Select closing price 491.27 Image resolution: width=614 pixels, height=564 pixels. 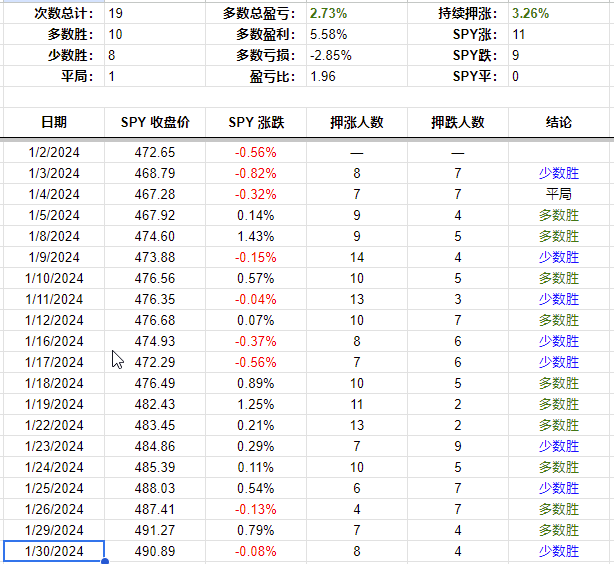coord(155,530)
